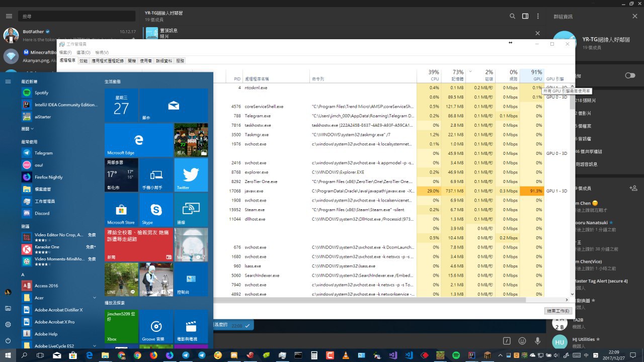The width and height of the screenshot is (644, 362).
Task: Toggle group notifications switch
Action: tap(629, 75)
